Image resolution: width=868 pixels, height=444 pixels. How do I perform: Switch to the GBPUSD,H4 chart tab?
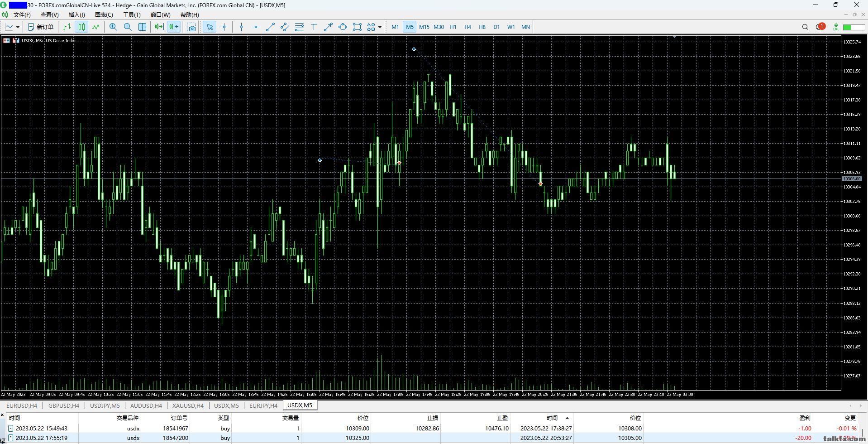coord(64,405)
